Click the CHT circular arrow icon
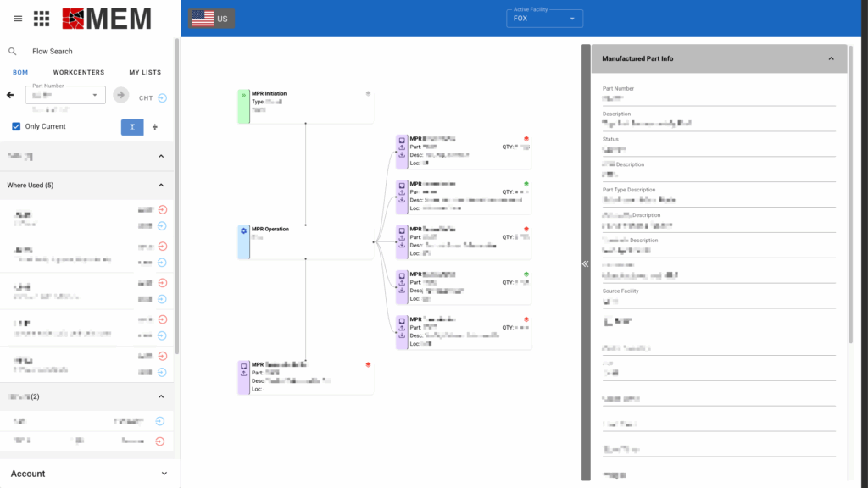Screen dimensions: 868x488 tap(162, 98)
